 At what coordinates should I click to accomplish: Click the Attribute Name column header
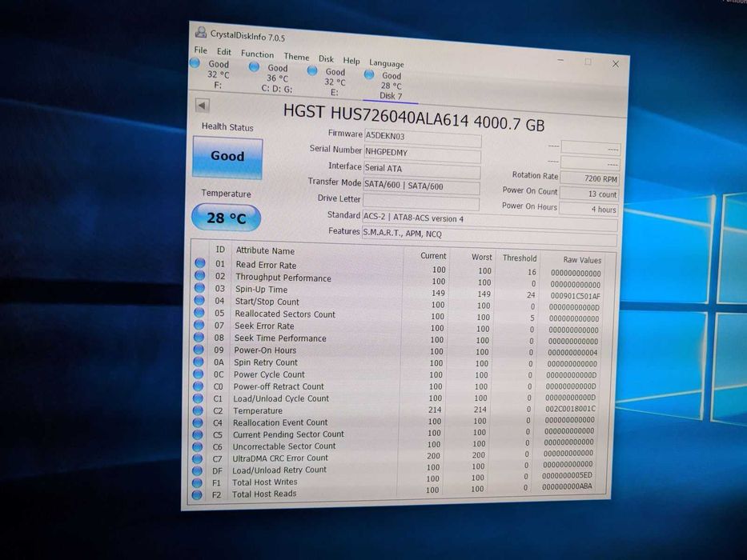[265, 250]
